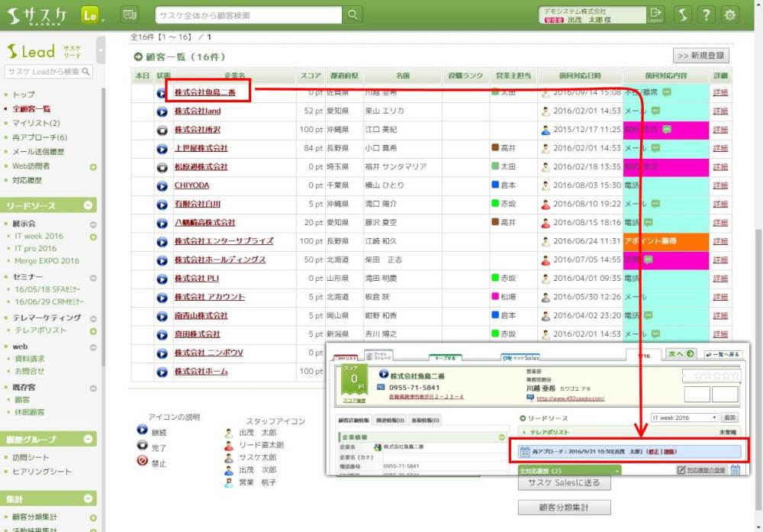Viewport: 763px width, 532px height.
Task: Select 再アプローチ(6) in sidebar
Action: click(x=40, y=137)
